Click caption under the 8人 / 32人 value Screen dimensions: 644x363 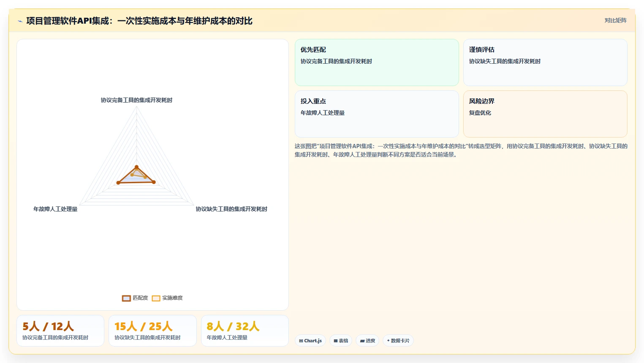pyautogui.click(x=227, y=338)
